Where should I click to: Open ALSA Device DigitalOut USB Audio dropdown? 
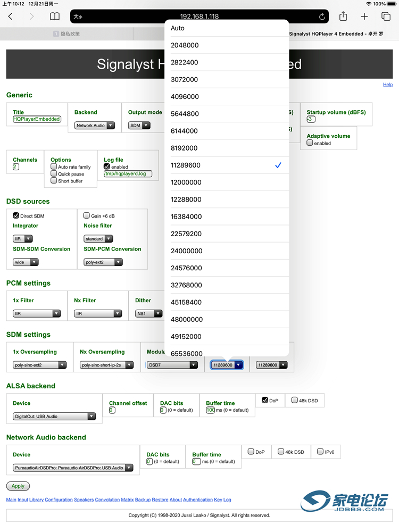[54, 417]
